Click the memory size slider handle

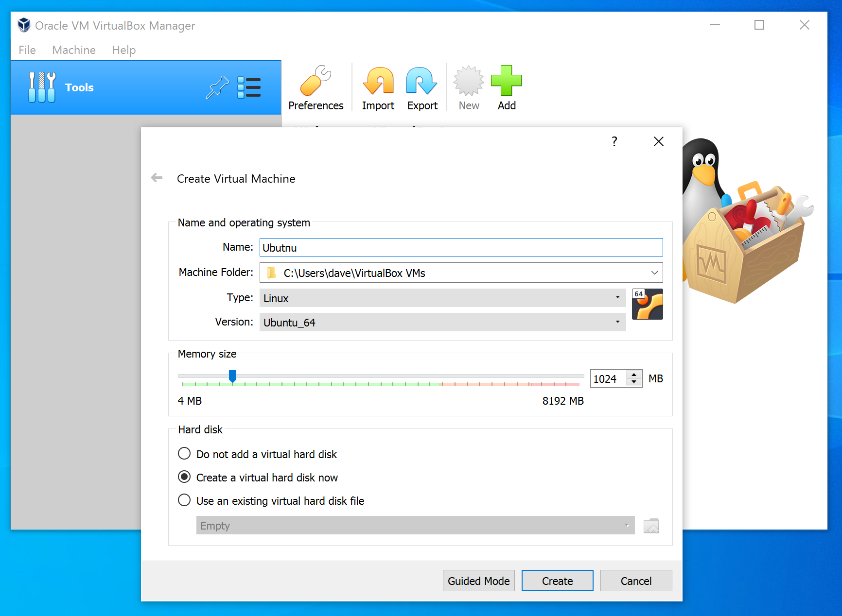[232, 376]
